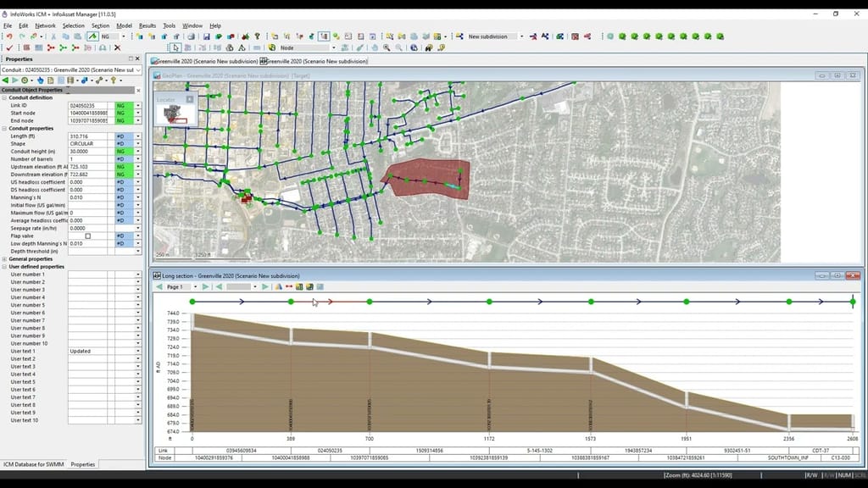This screenshot has height=488, width=868.
Task: Click the green NG flag on Link ID row
Action: [124, 106]
